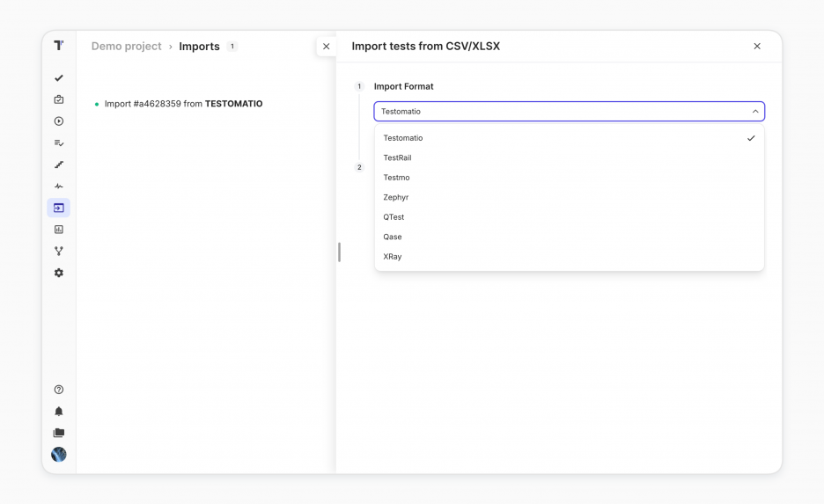824x504 pixels.
Task: Open the notifications bell icon
Action: click(x=59, y=411)
